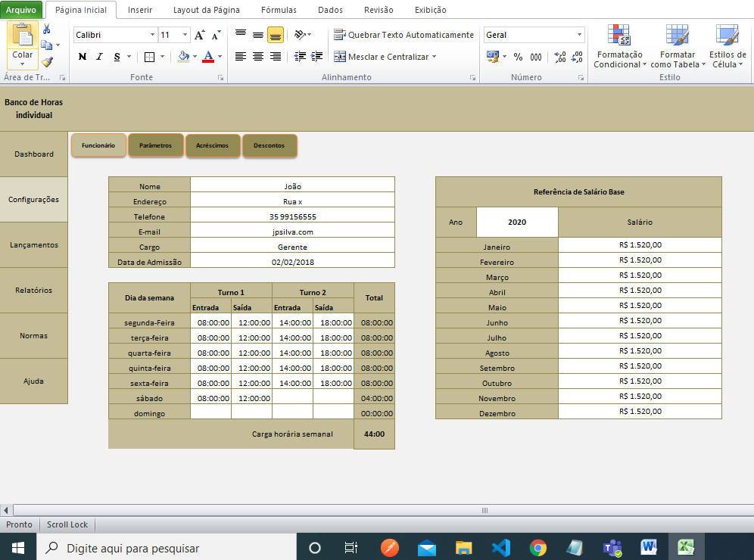Toggle underline formatting (S)
Image resolution: width=754 pixels, height=560 pixels.
[117, 57]
